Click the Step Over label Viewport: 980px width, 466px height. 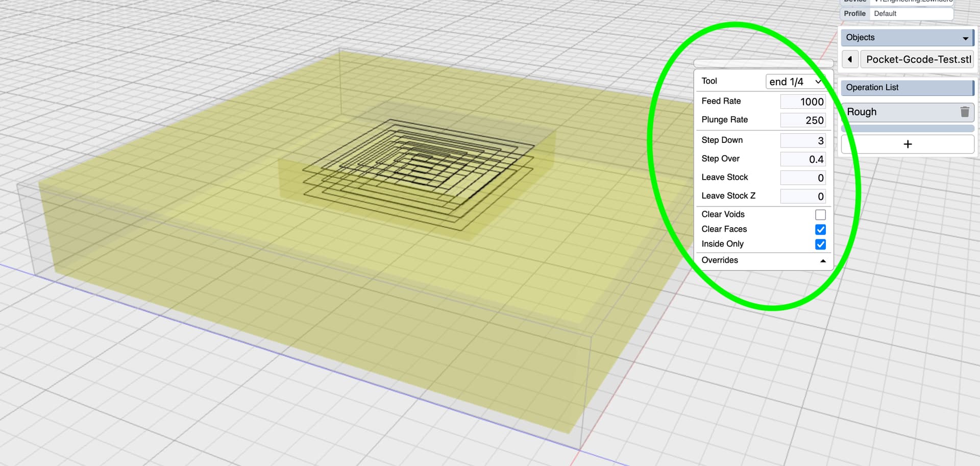coord(720,159)
